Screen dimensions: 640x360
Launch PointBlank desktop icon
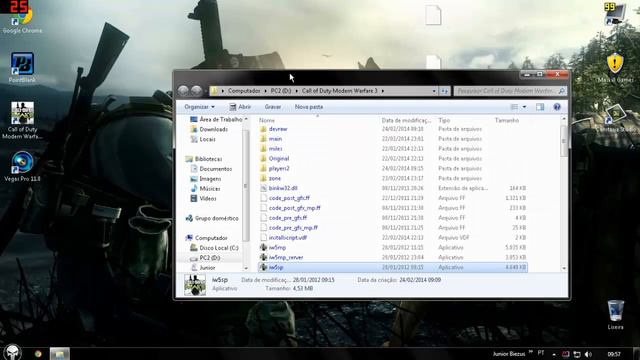pos(22,68)
